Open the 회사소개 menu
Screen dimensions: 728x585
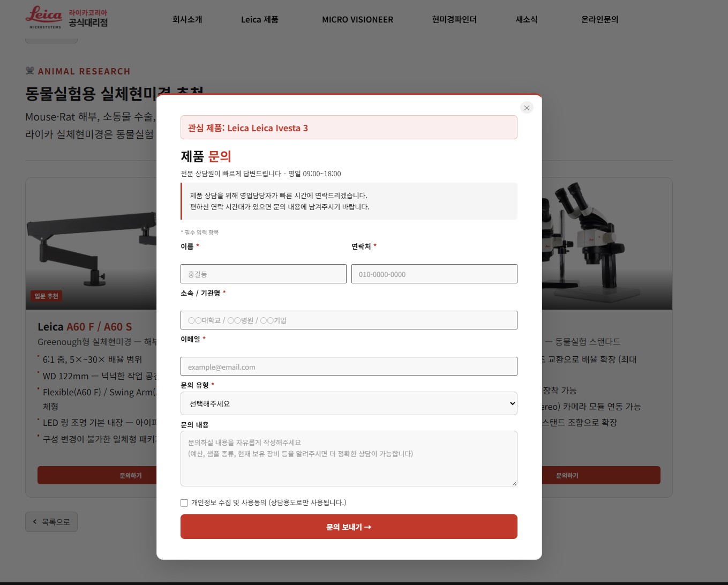point(187,19)
